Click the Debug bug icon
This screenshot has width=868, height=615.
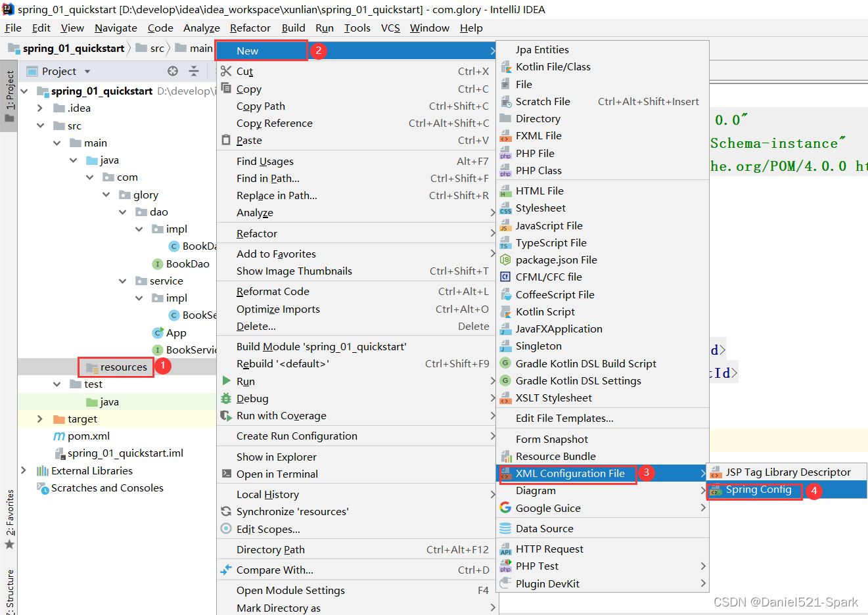(x=226, y=398)
